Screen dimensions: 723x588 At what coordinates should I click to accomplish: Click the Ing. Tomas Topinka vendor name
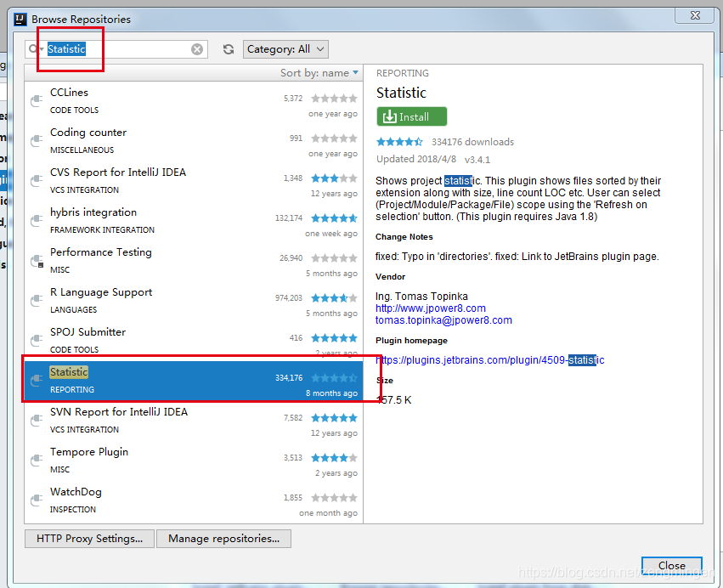421,296
